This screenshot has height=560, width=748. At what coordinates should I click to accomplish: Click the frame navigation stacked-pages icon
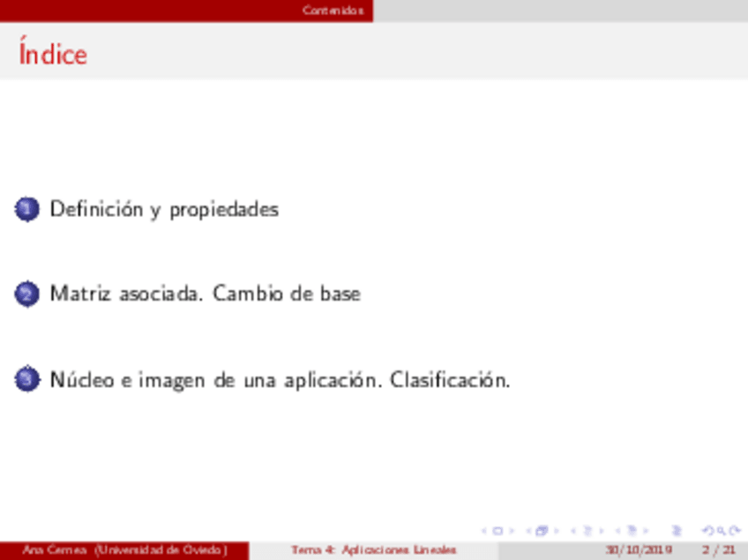click(542, 531)
